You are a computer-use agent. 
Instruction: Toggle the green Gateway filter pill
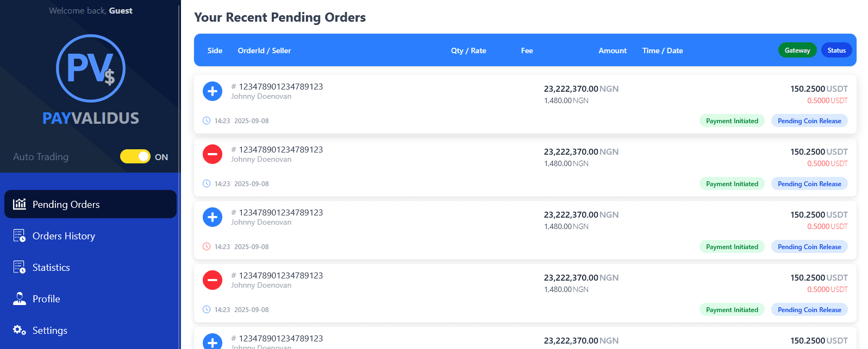pos(797,50)
